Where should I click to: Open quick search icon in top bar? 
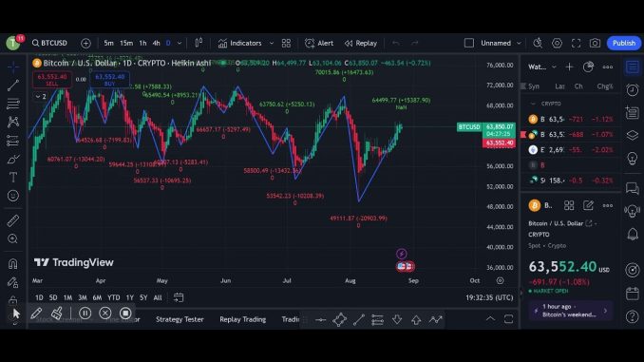click(538, 43)
